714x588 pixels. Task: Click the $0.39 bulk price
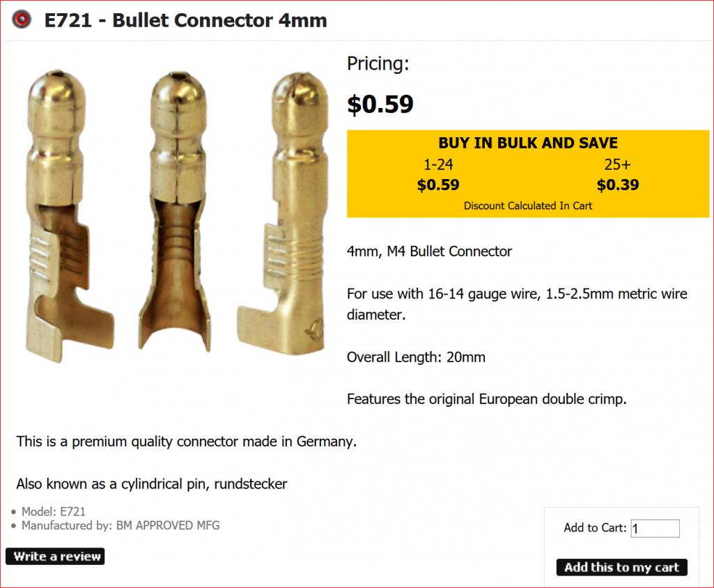tap(617, 185)
